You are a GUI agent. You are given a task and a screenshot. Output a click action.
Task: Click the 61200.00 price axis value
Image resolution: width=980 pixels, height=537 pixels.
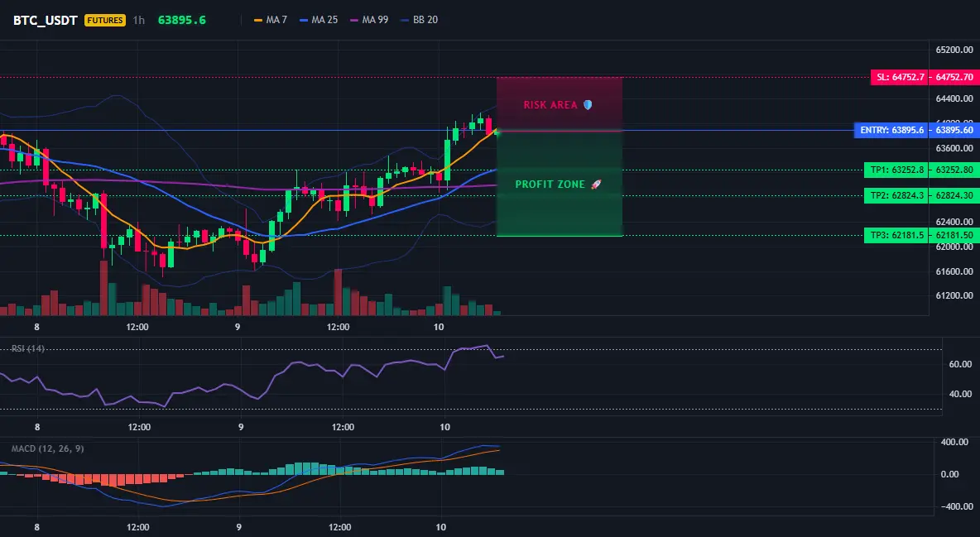click(954, 295)
